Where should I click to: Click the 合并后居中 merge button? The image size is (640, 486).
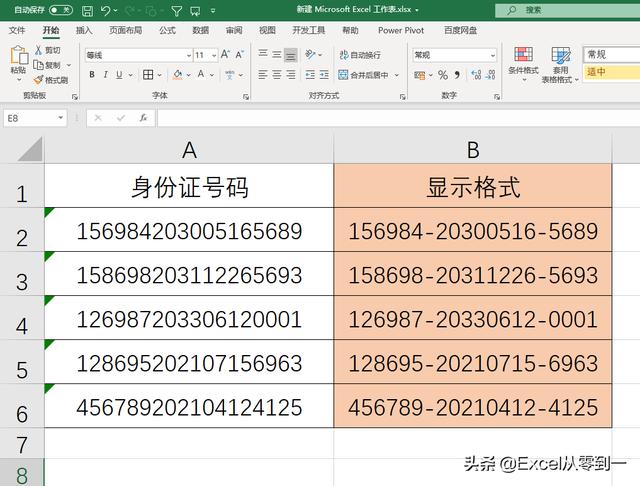pos(363,75)
